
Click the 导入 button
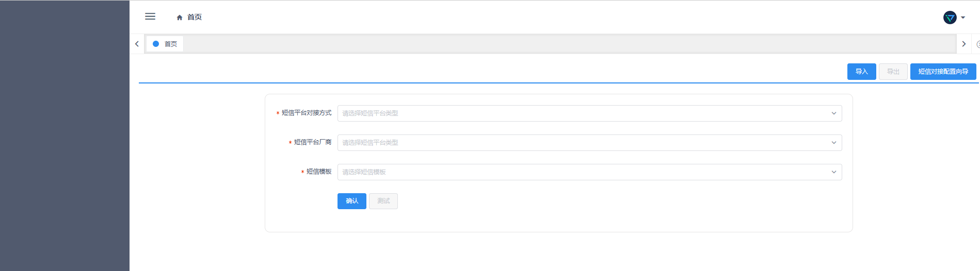pos(861,72)
